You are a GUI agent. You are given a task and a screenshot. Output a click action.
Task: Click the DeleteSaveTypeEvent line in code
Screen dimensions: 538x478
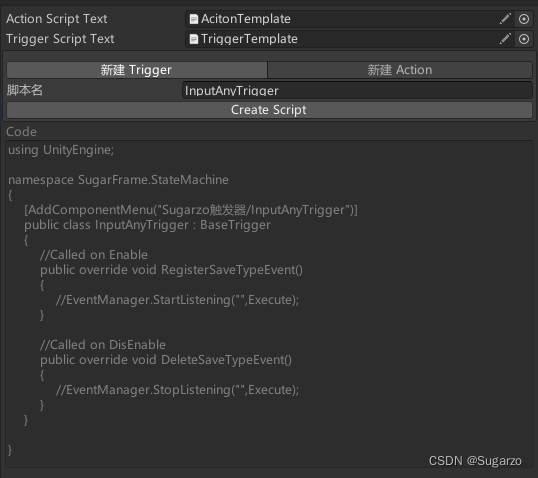click(x=166, y=360)
